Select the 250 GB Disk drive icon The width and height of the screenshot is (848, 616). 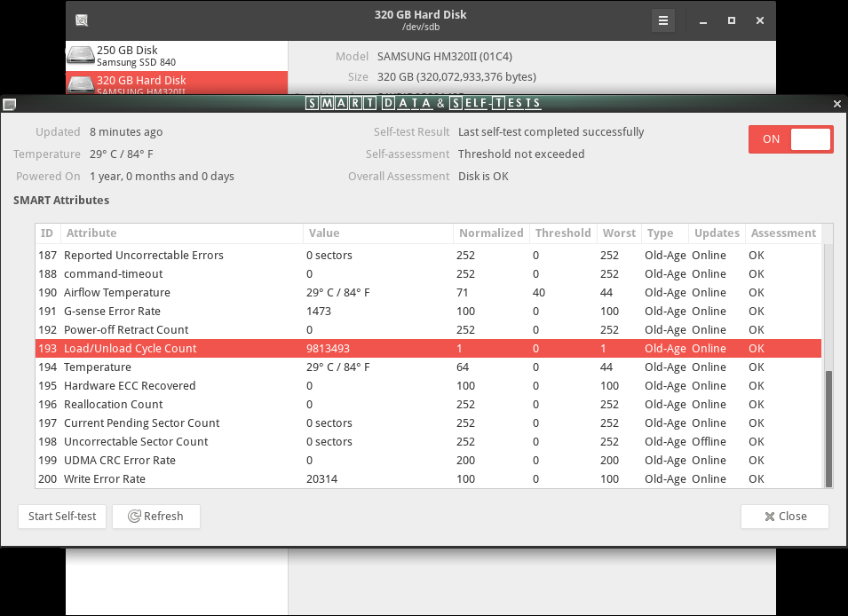point(81,56)
